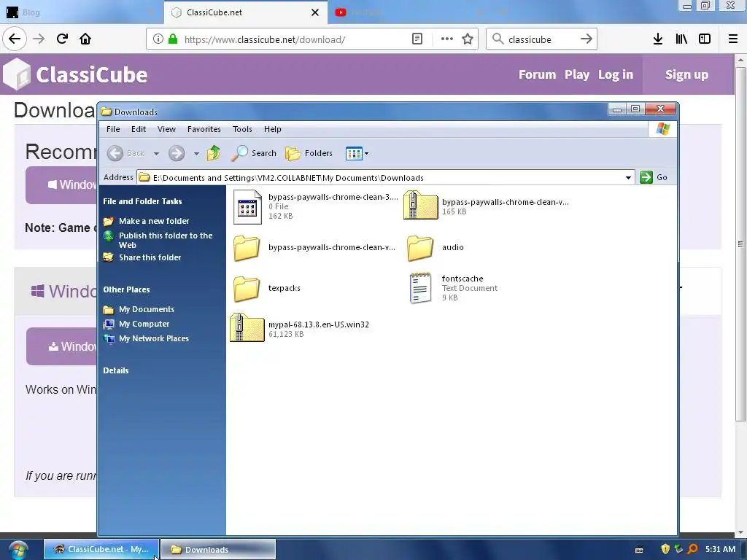Expand the Details section header
The height and width of the screenshot is (560, 747).
(116, 370)
